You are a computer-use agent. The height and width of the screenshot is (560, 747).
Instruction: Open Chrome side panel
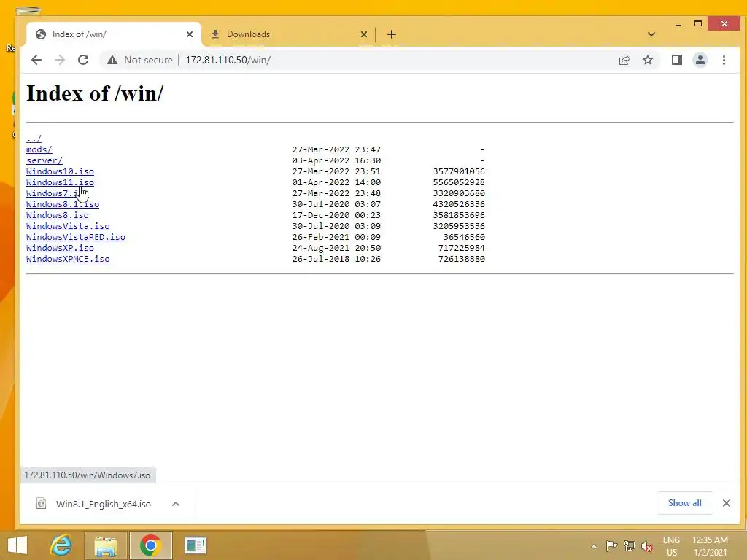(x=676, y=60)
